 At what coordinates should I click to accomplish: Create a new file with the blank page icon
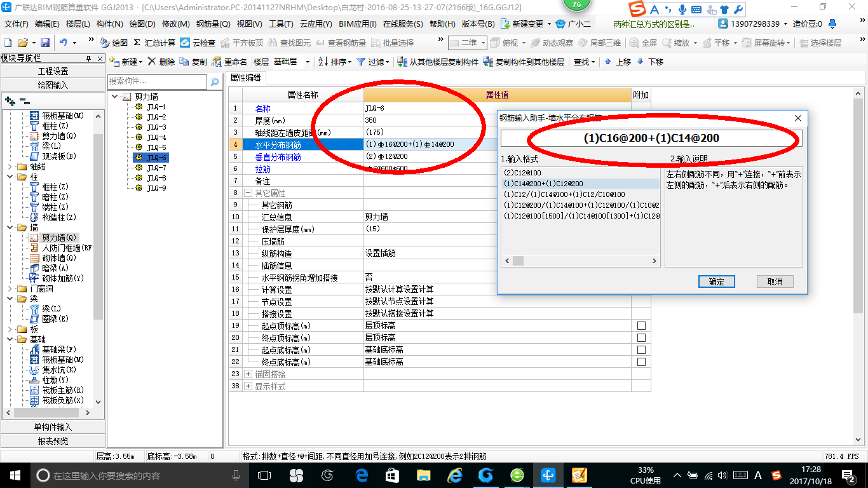(8, 43)
